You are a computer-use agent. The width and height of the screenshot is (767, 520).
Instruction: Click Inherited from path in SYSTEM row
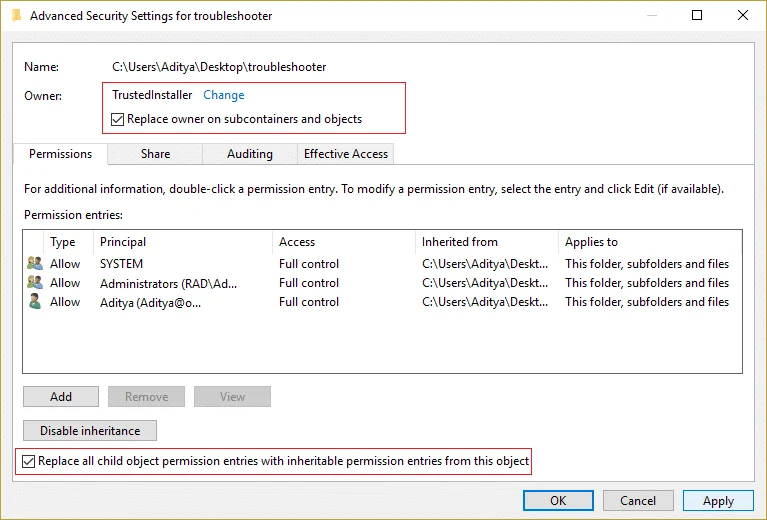click(x=485, y=264)
